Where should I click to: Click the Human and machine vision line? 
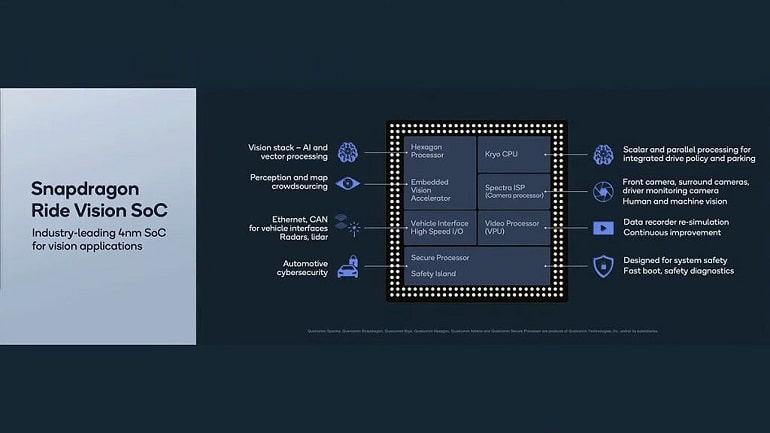coord(675,201)
